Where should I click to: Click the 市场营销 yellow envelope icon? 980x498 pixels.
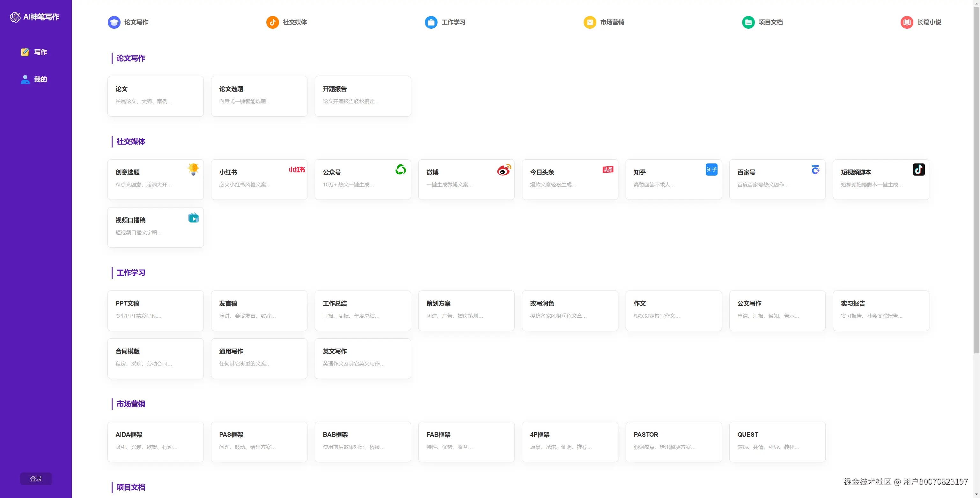pos(589,22)
